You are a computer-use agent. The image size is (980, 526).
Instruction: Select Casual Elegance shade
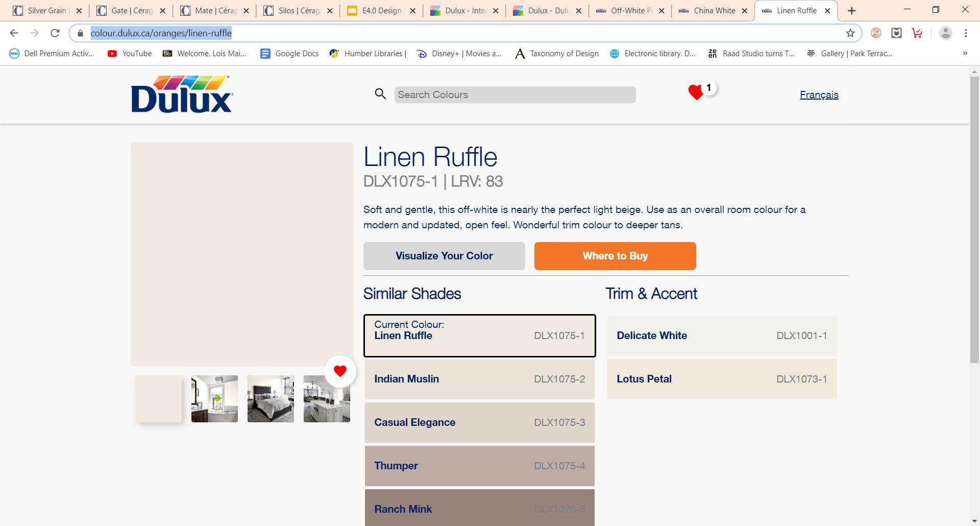coord(480,422)
